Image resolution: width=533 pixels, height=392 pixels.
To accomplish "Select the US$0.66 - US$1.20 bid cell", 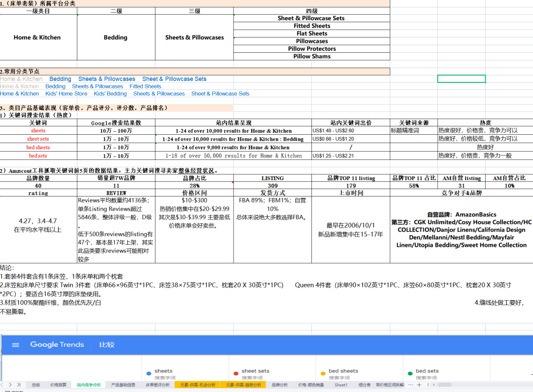I will pyautogui.click(x=351, y=139).
